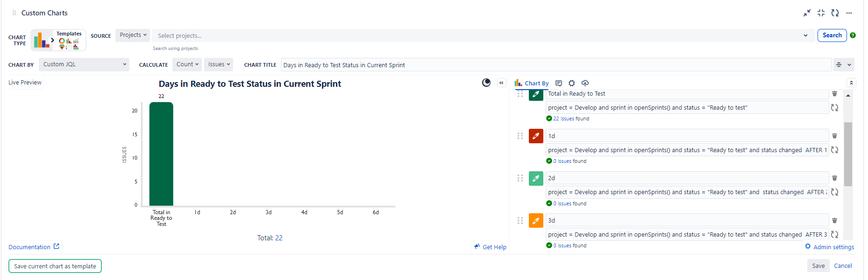This screenshot has width=868, height=280.
Task: Toggle the dark mode moon icon
Action: click(486, 83)
